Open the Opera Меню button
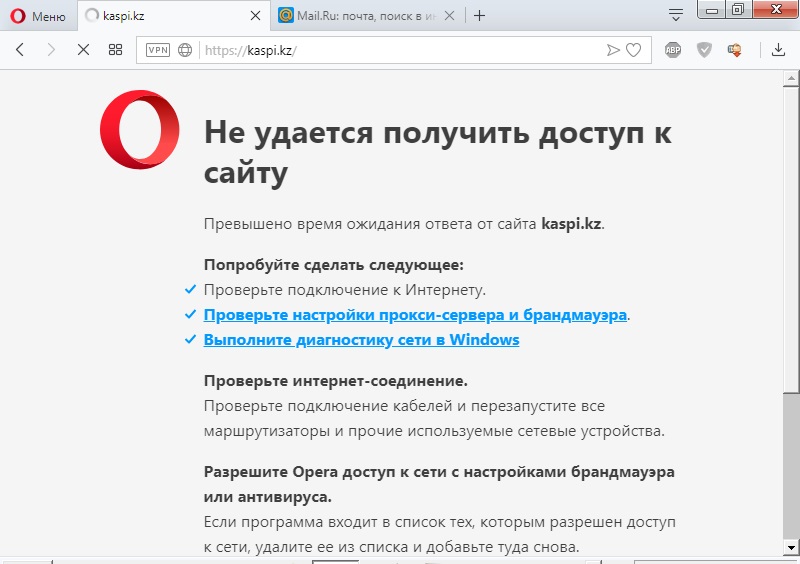This screenshot has width=800, height=564. (38, 16)
